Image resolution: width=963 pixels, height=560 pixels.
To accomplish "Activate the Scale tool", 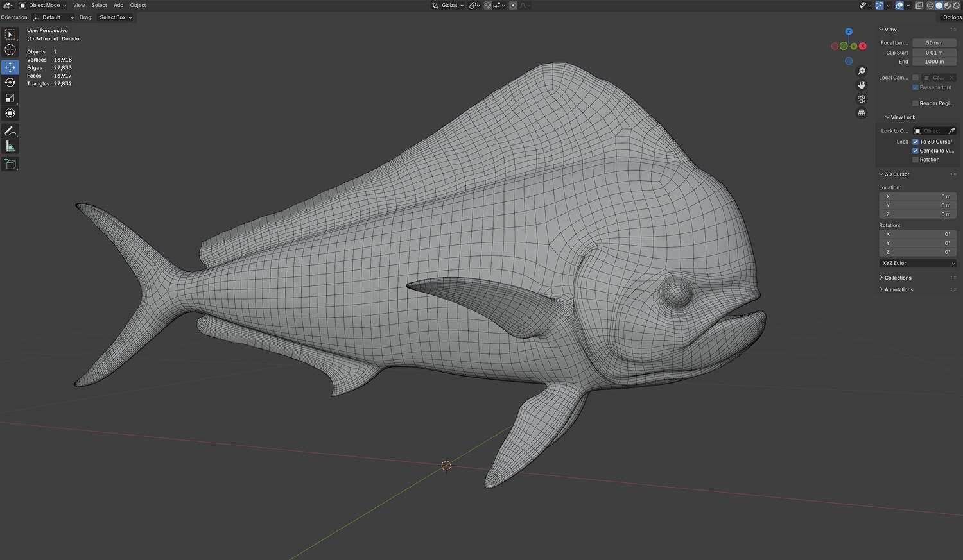I will (10, 98).
